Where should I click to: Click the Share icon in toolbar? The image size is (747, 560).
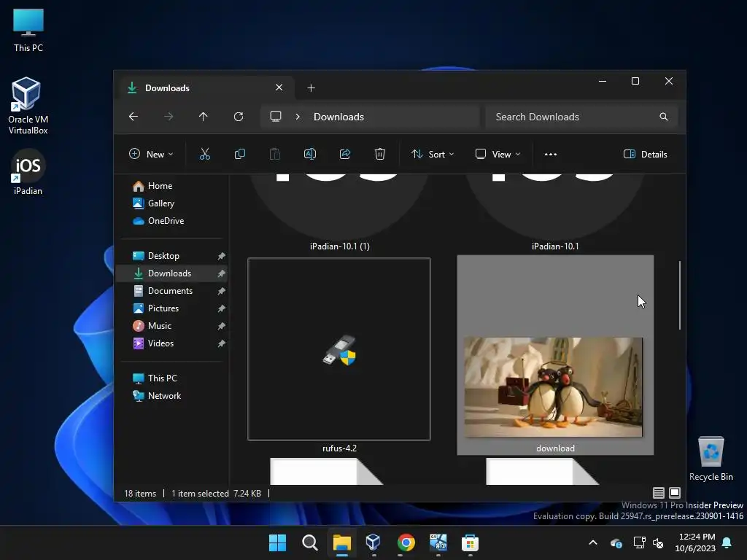coord(345,154)
